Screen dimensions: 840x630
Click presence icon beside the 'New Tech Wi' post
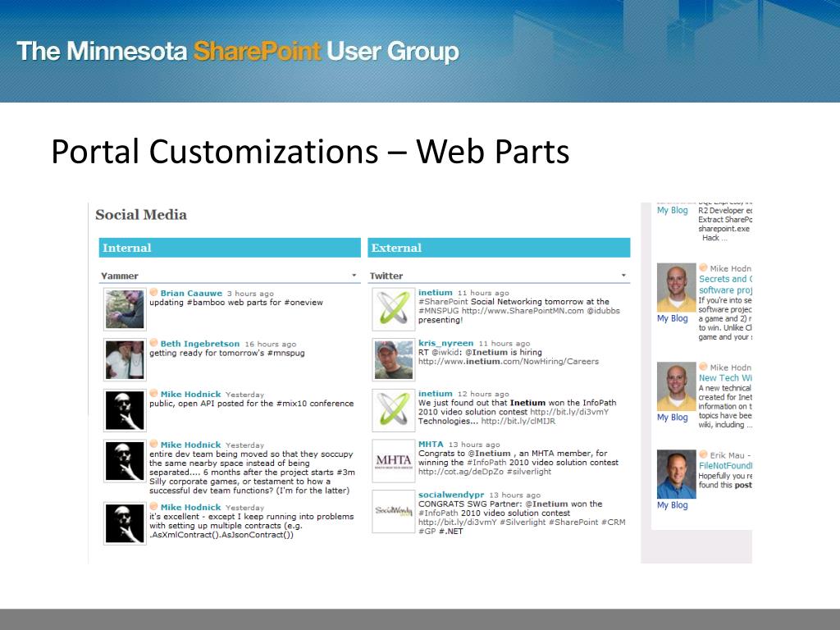click(703, 367)
